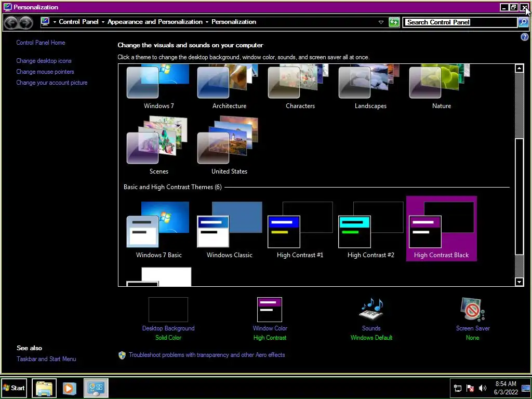Select High Contrast #1 theme
This screenshot has width=532, height=399.
pos(300,229)
